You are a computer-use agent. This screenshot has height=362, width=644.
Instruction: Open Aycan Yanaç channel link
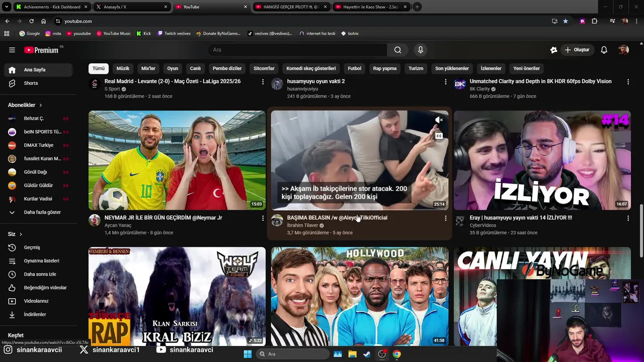118,225
